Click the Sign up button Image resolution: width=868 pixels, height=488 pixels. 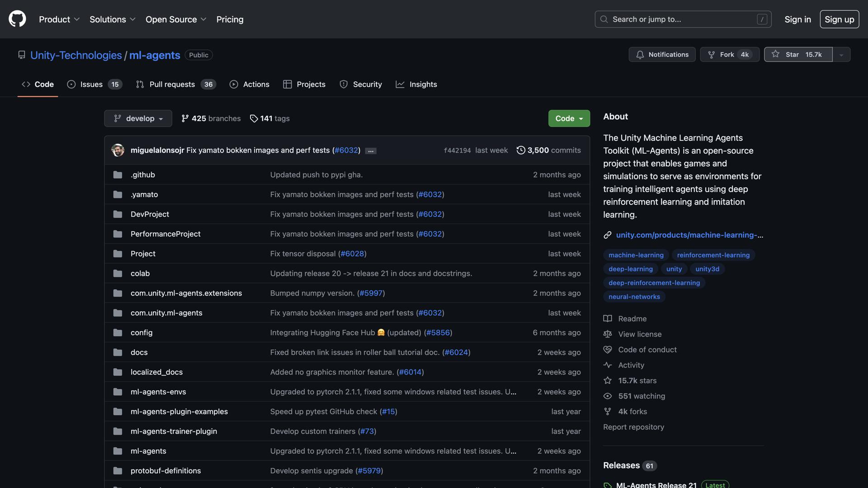(x=839, y=19)
